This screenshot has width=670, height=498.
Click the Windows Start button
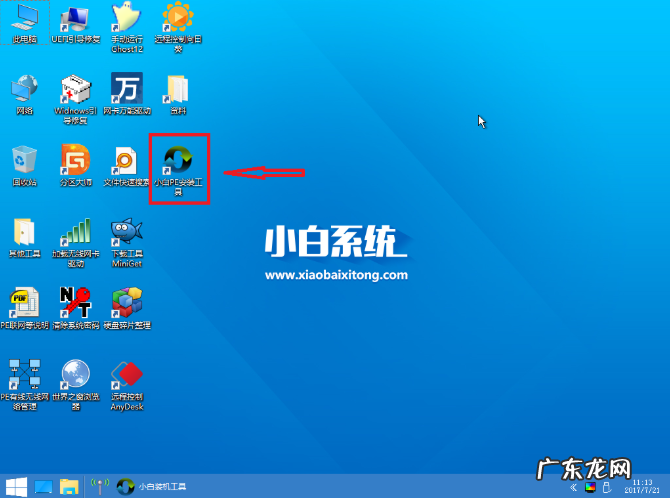tap(14, 487)
